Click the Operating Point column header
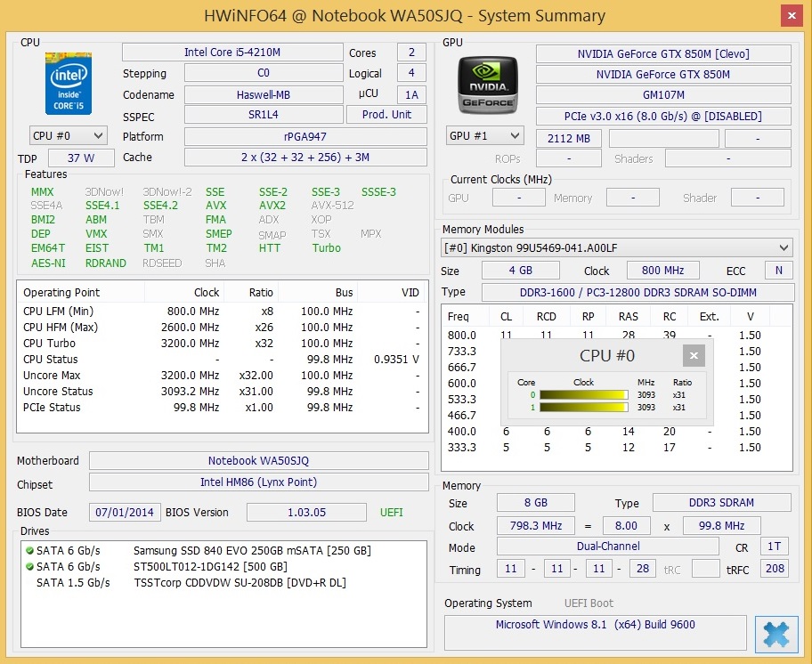The height and width of the screenshot is (664, 812). [81, 293]
